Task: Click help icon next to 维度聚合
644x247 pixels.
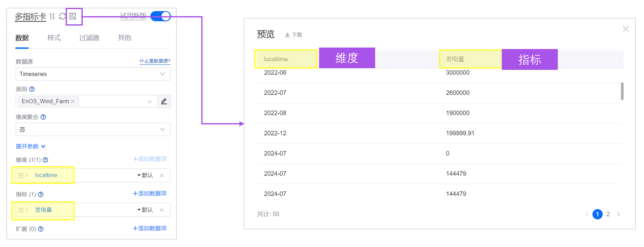Action: click(x=43, y=117)
